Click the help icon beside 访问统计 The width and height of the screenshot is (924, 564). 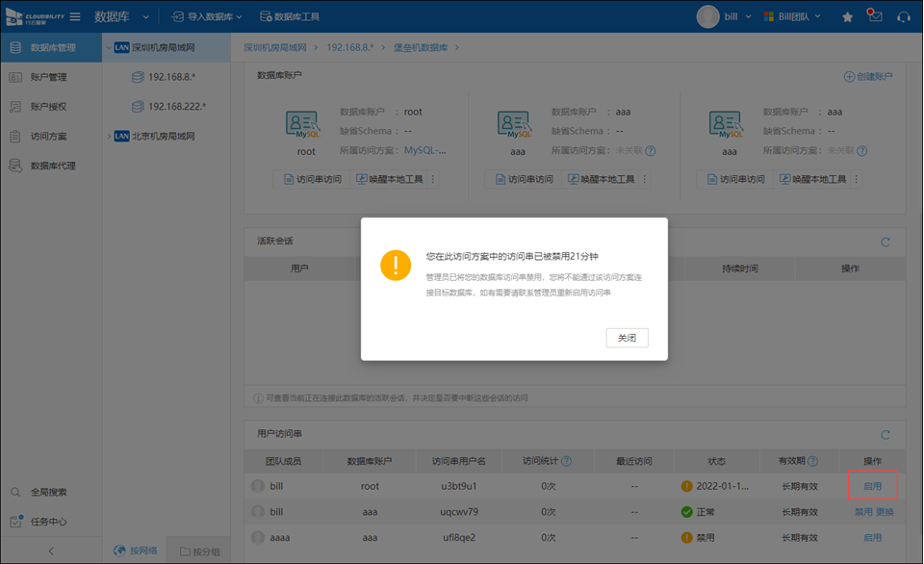click(x=565, y=461)
